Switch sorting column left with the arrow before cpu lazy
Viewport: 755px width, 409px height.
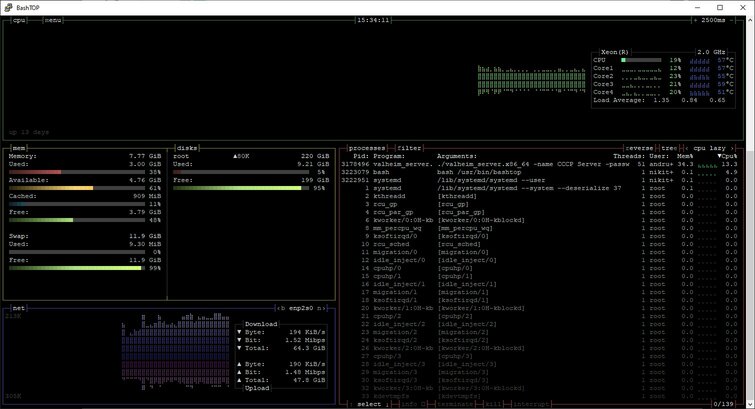686,148
